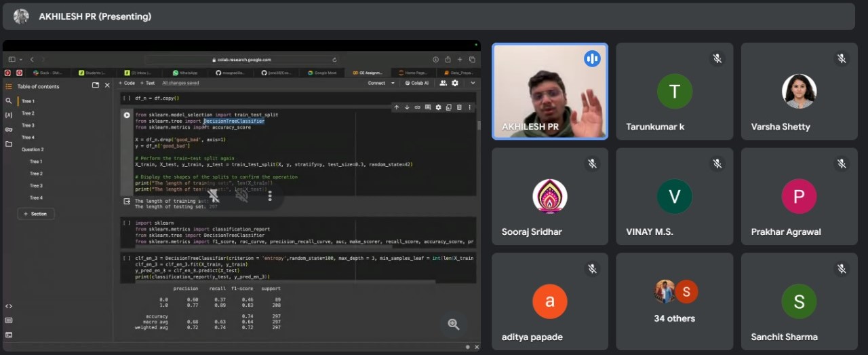Show the browser tab overview icon

(472, 60)
